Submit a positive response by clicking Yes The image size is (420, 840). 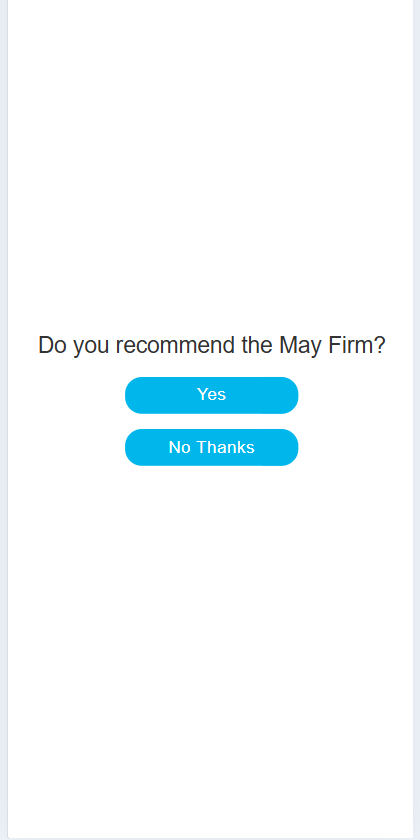212,395
